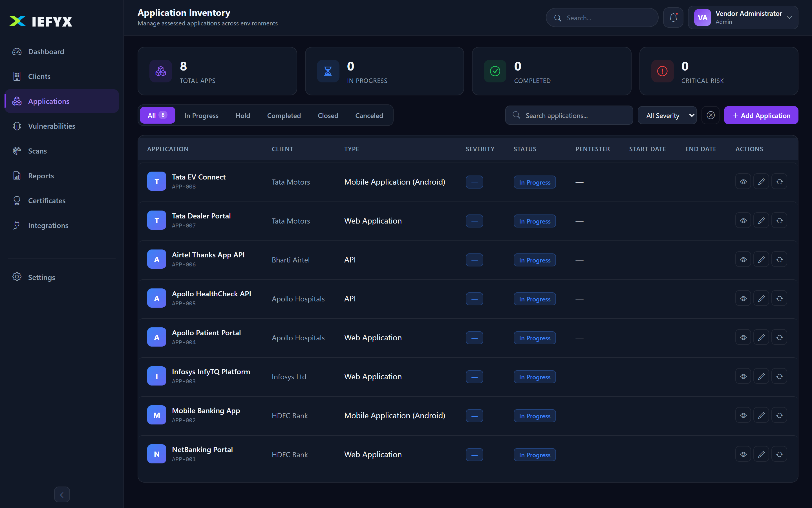View Apollo HealthCheck API via eye icon
Screen dimensions: 812x508
[743, 298]
